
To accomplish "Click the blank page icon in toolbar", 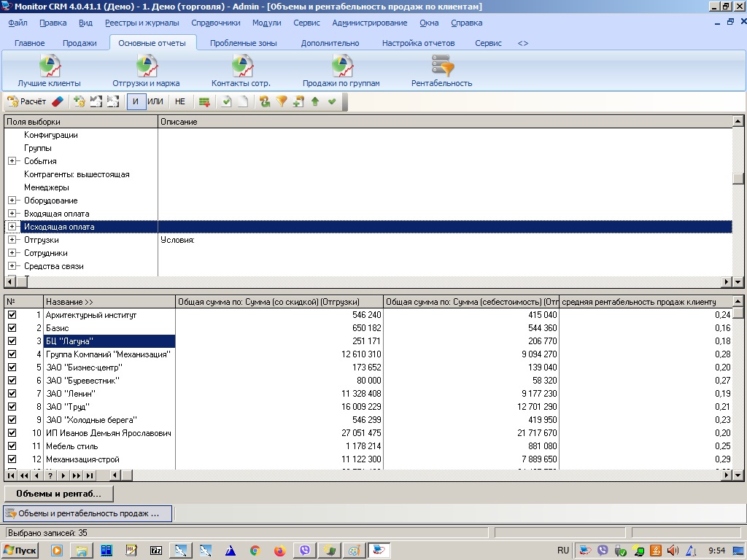I will pos(243,101).
